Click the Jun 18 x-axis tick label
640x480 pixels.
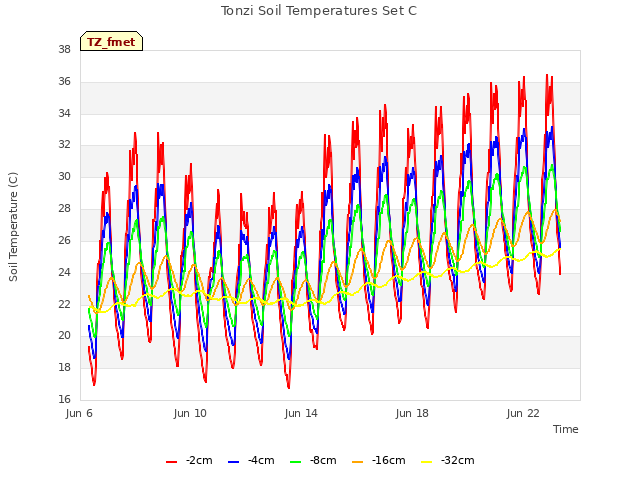tap(412, 413)
